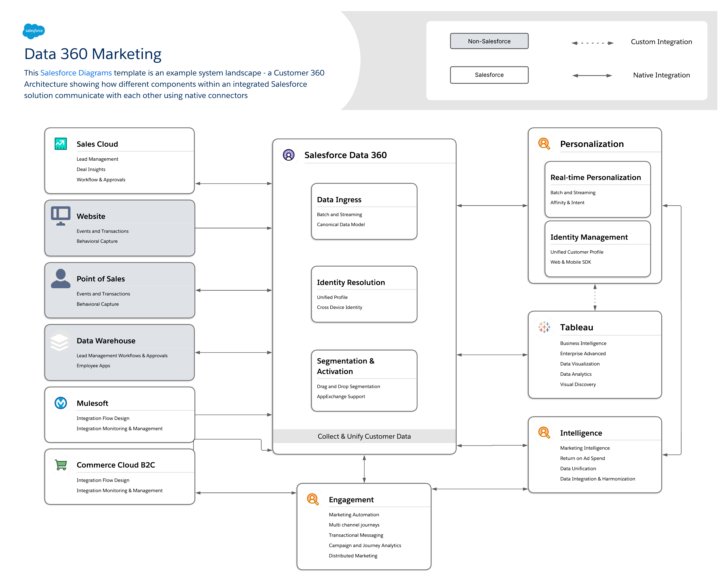This screenshot has height=581, width=728.
Task: Click the Intelligence magnifier icon
Action: coord(544,432)
